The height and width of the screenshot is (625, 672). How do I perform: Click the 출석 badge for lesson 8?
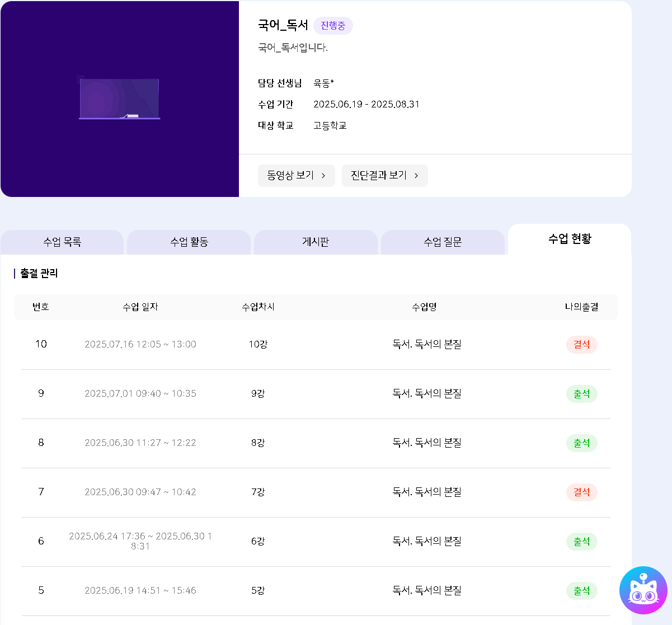click(x=581, y=443)
